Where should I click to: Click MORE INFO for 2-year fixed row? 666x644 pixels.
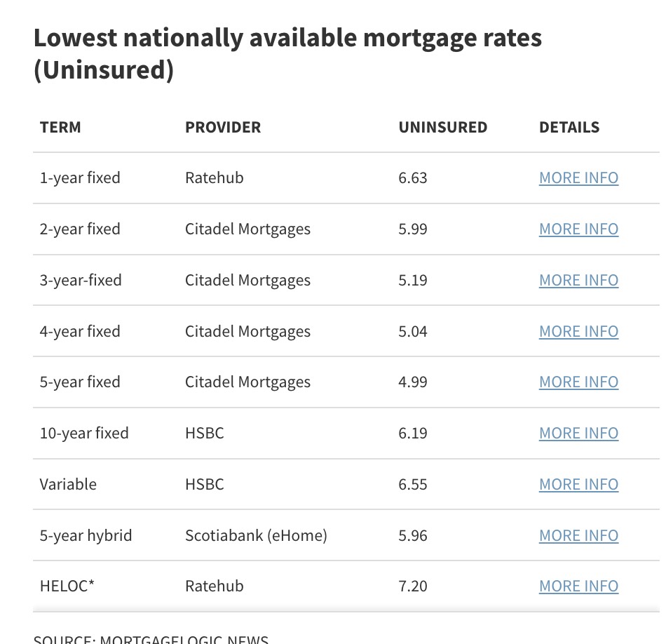[x=578, y=229]
